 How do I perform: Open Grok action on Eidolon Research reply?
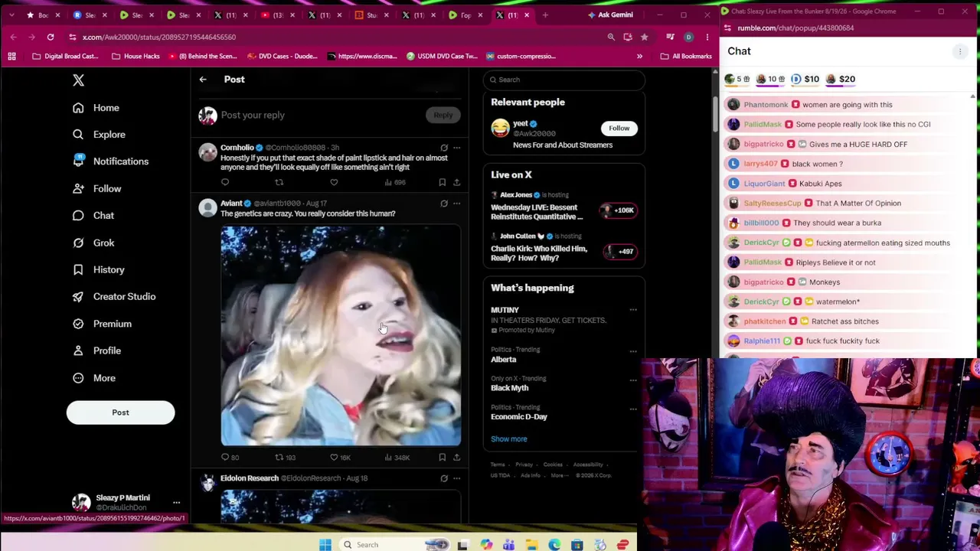coord(444,478)
